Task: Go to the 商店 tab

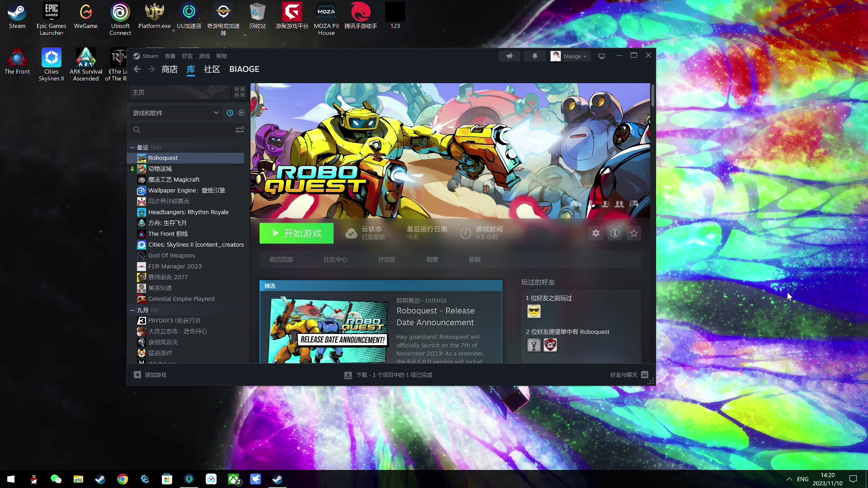Action: click(x=170, y=69)
